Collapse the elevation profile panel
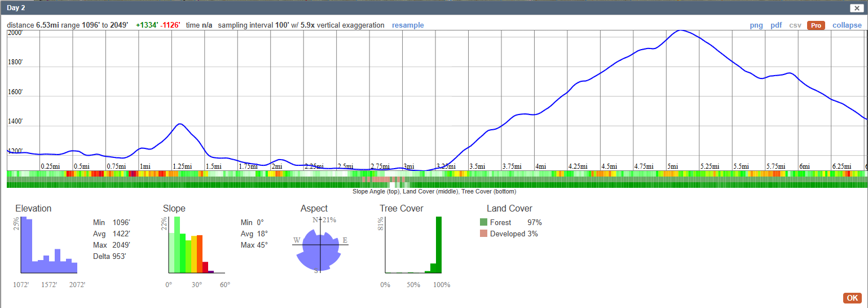Image resolution: width=868 pixels, height=308 pixels. coord(847,25)
